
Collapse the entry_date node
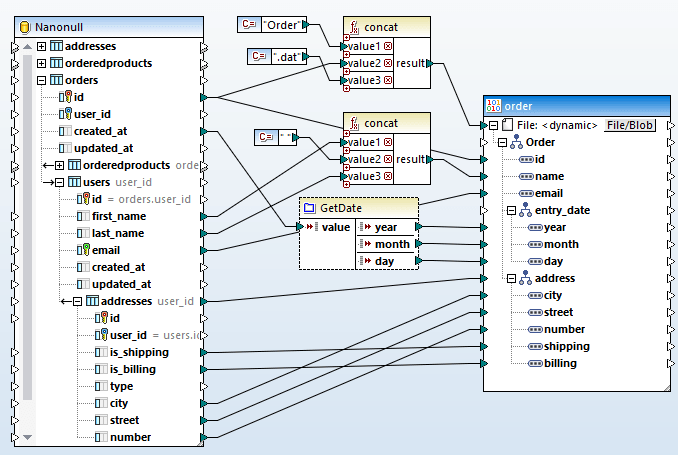tap(511, 210)
